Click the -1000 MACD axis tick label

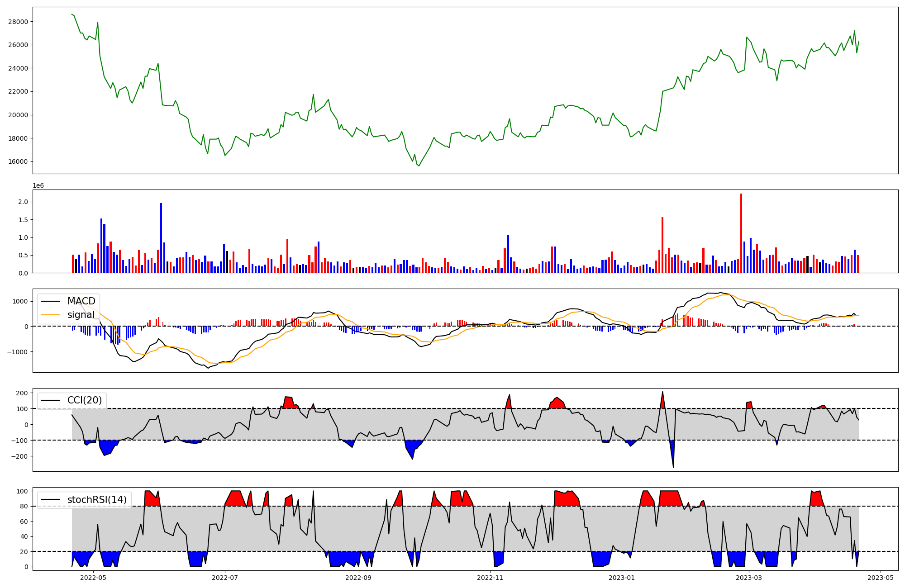point(18,351)
